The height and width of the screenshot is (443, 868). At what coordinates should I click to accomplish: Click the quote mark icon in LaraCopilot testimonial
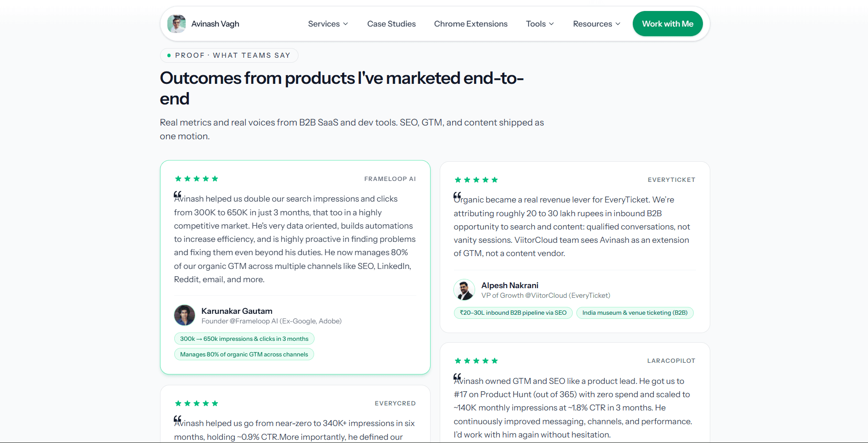pyautogui.click(x=457, y=377)
